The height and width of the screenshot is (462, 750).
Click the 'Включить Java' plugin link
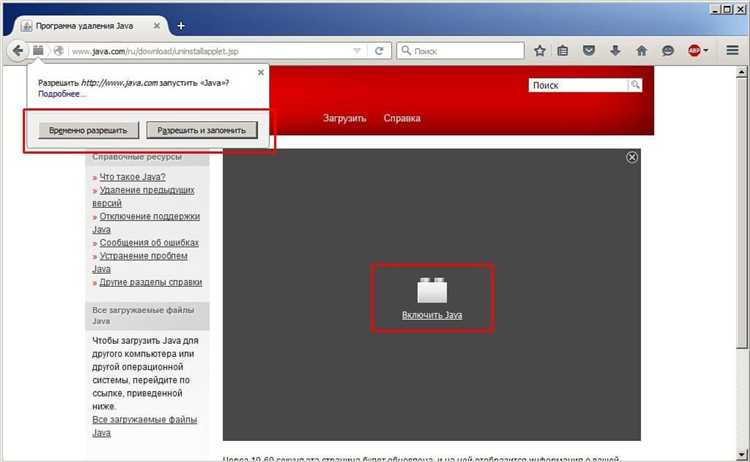(432, 315)
